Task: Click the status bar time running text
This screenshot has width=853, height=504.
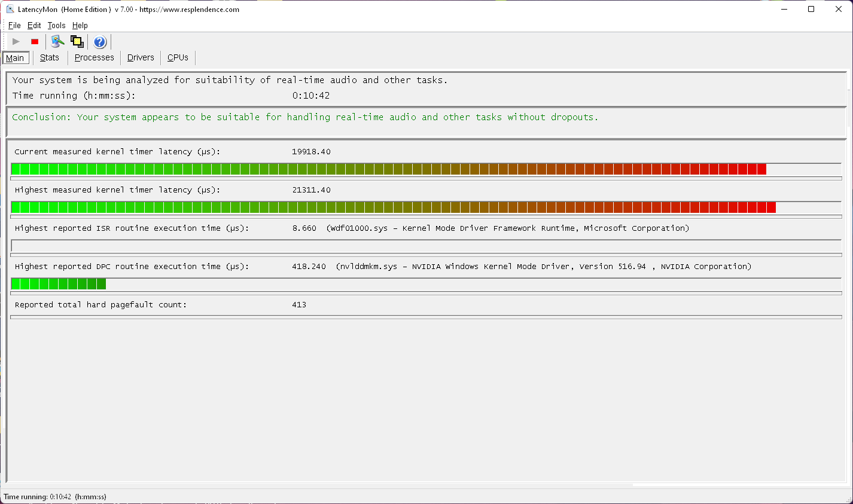Action: (x=55, y=497)
